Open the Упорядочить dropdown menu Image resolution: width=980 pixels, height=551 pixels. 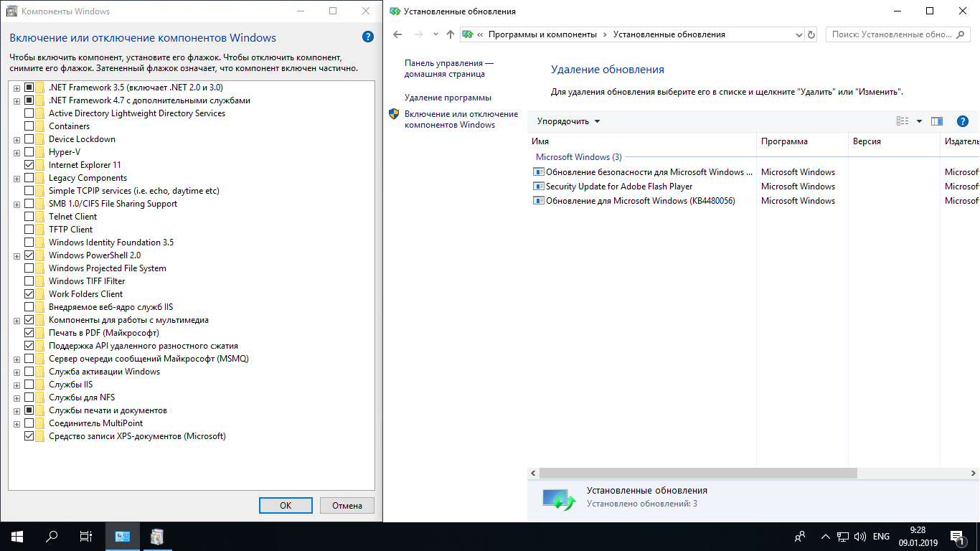568,121
